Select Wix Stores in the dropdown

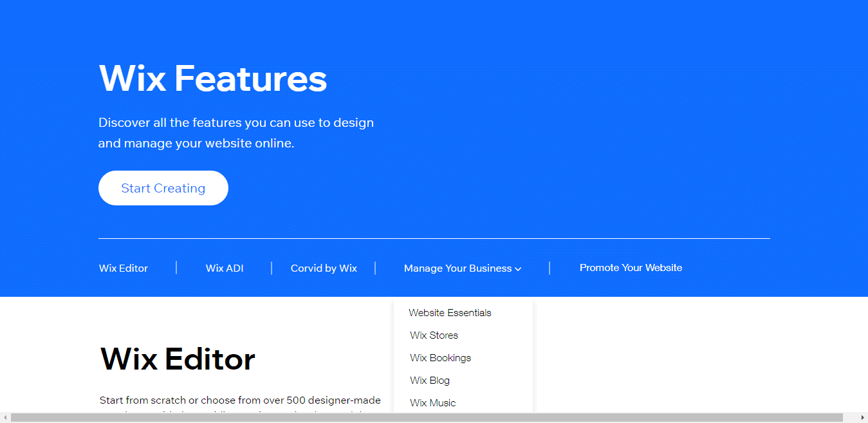point(434,335)
